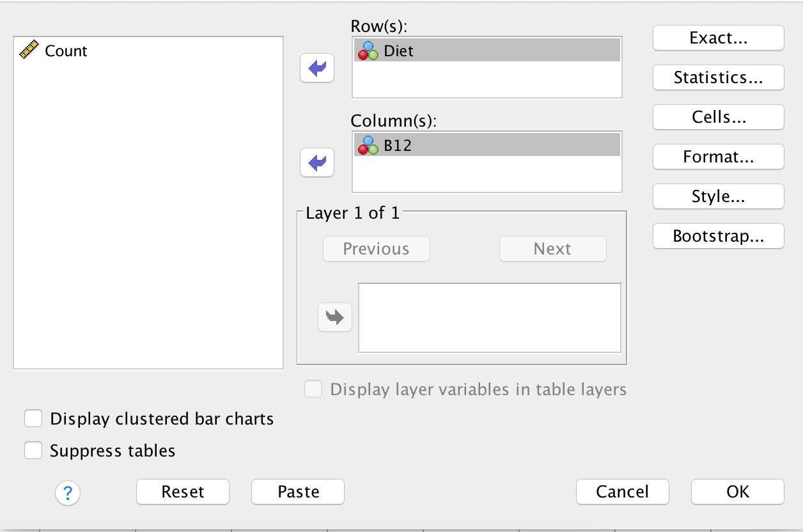Click the ruler icon beside Count variable
The image size is (803, 532).
(29, 51)
